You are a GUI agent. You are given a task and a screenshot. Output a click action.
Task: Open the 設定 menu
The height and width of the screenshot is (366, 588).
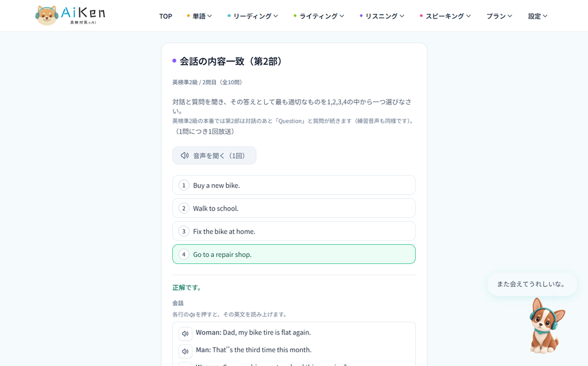(537, 16)
